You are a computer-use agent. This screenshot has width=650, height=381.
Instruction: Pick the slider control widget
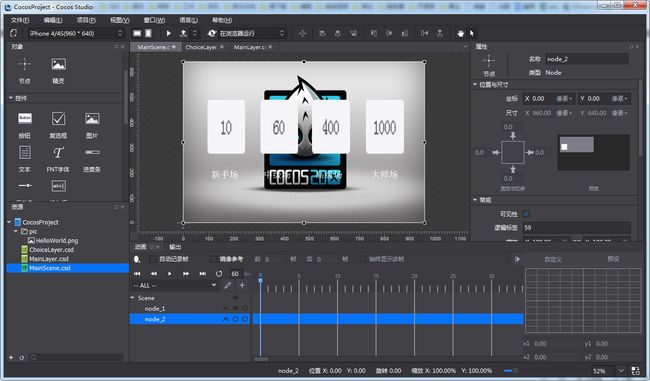tap(25, 185)
